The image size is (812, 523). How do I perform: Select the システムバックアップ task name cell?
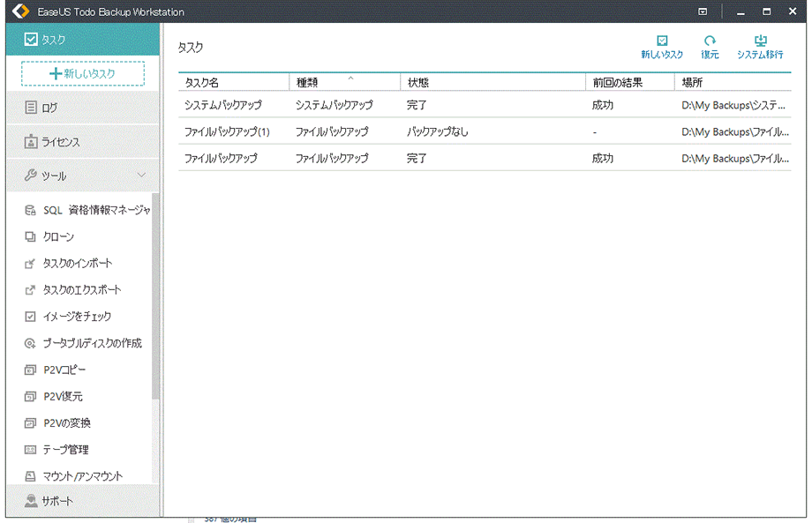pyautogui.click(x=223, y=105)
